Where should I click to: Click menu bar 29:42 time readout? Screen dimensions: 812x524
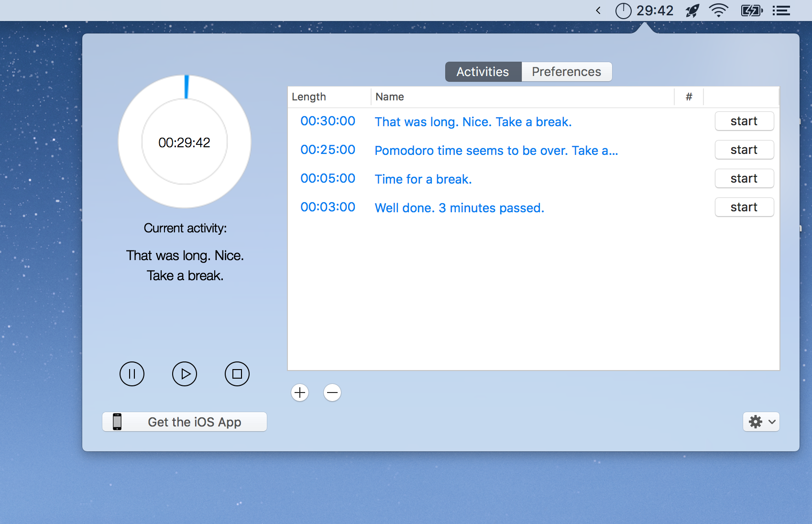point(655,11)
